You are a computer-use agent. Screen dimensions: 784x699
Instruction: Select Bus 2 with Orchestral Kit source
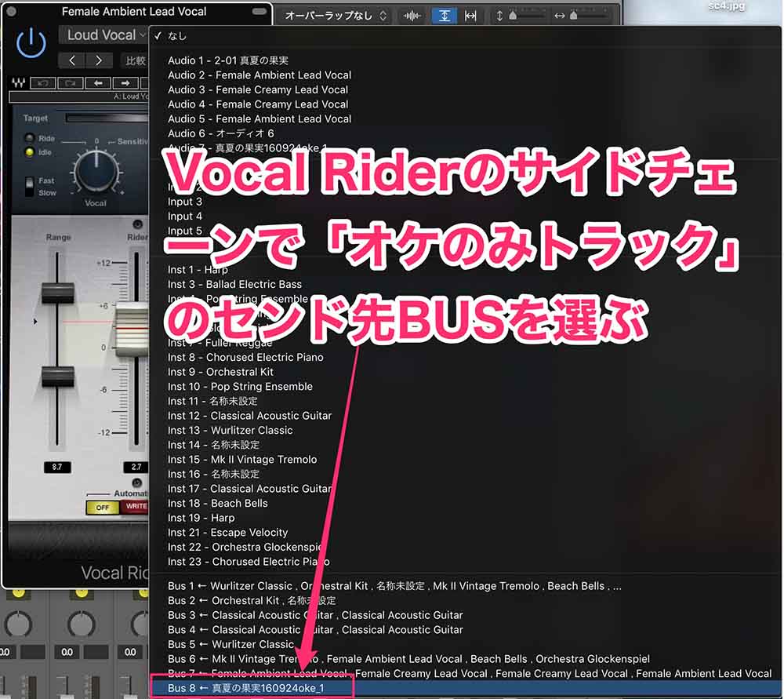(x=465, y=600)
